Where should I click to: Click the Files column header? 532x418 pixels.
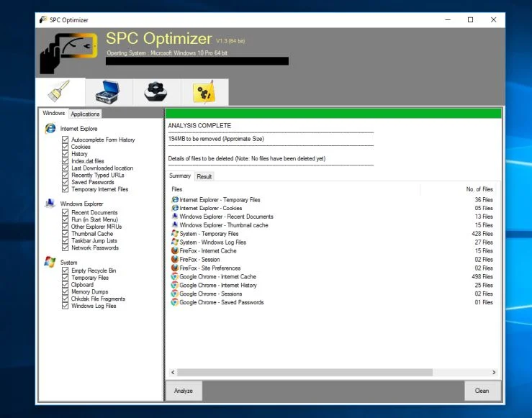point(294,189)
